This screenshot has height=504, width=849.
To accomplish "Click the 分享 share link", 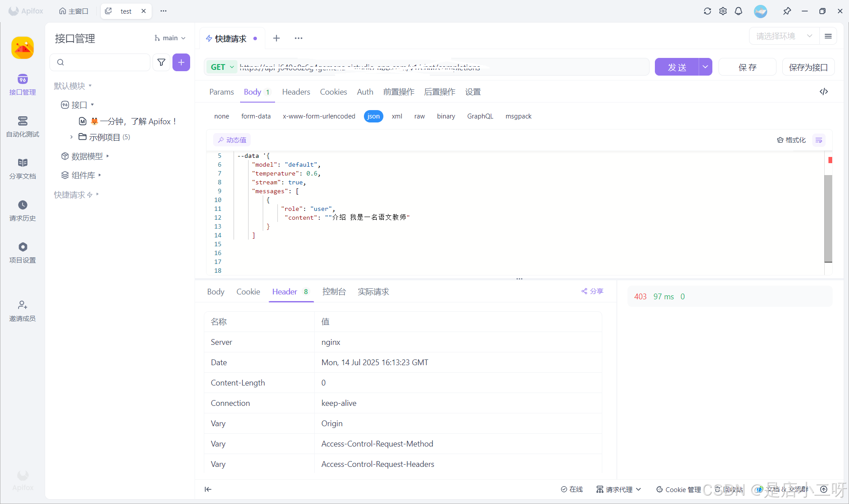I will (x=592, y=291).
